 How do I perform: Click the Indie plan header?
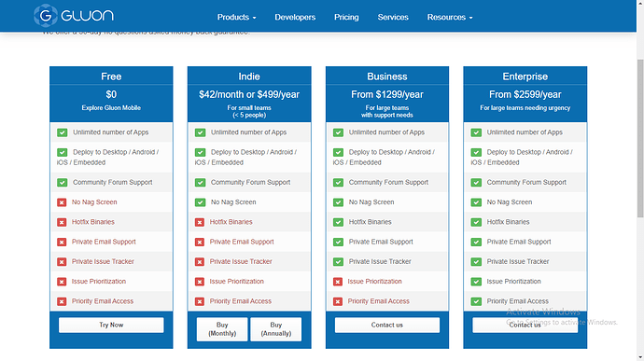249,76
